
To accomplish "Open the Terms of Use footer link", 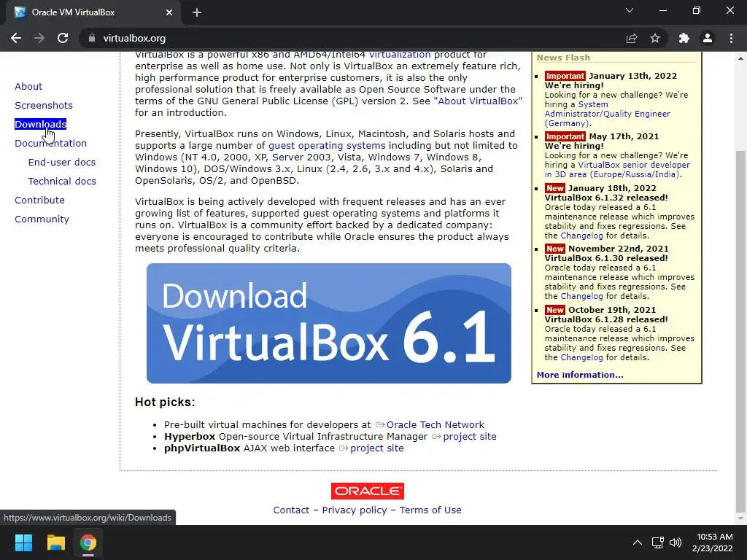I will [430, 510].
